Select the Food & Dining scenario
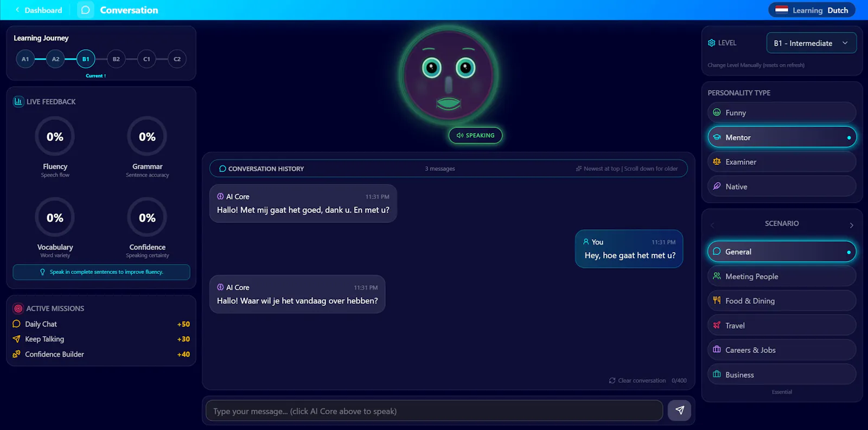Image resolution: width=868 pixels, height=430 pixels. [782, 301]
